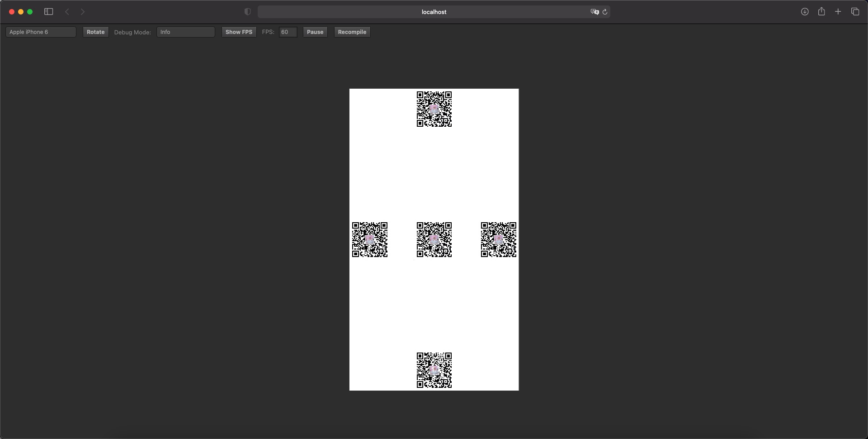Open the Apple iPhone 6 device dropdown
Image resolution: width=868 pixels, height=439 pixels.
[41, 32]
